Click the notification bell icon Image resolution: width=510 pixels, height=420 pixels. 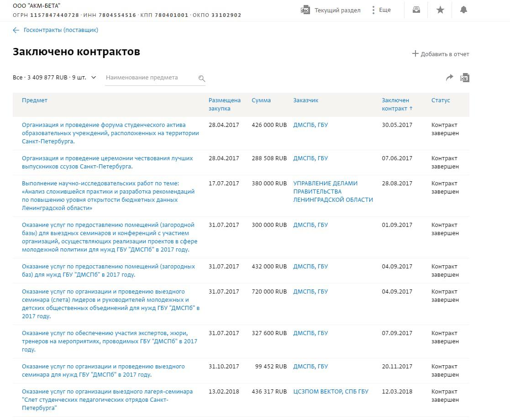click(463, 10)
